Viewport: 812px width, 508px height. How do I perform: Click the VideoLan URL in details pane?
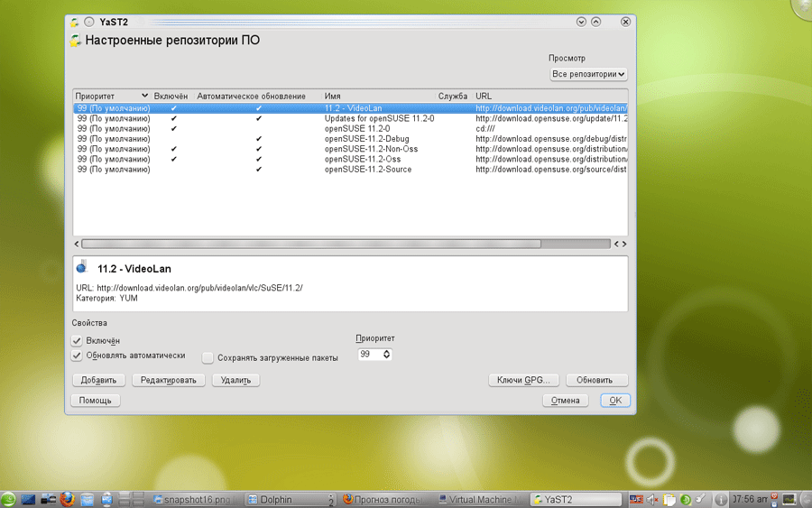coord(200,288)
